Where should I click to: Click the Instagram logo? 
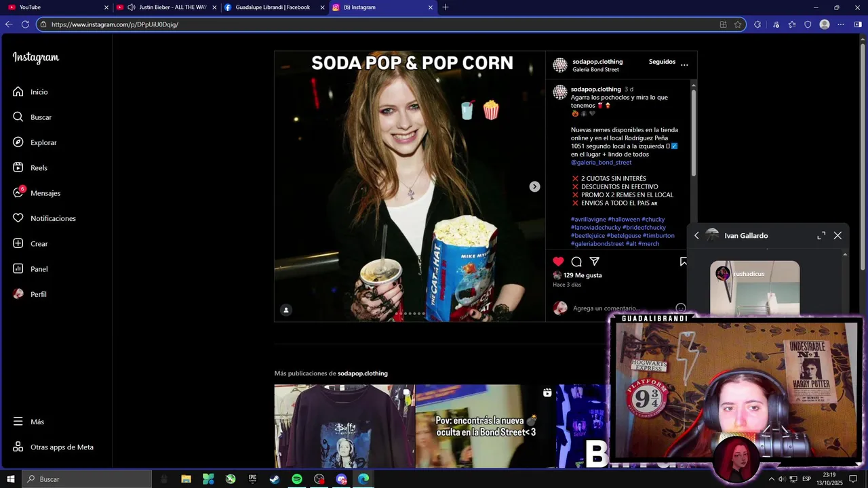point(36,58)
